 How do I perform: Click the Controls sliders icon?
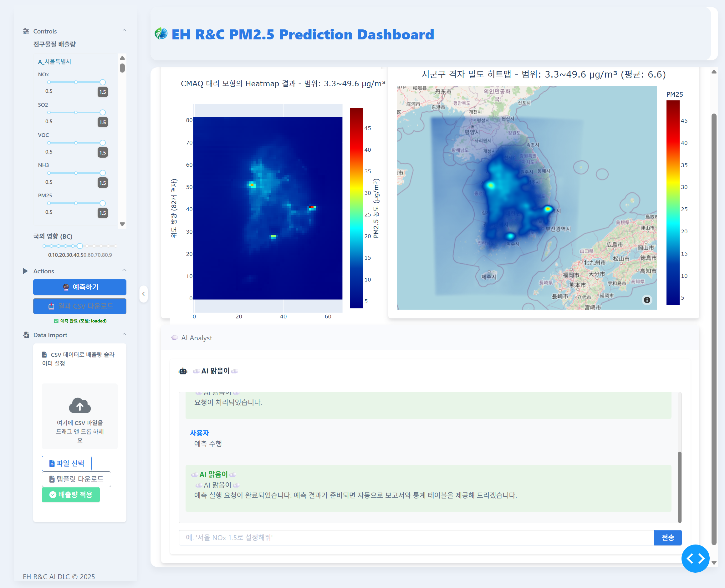26,31
